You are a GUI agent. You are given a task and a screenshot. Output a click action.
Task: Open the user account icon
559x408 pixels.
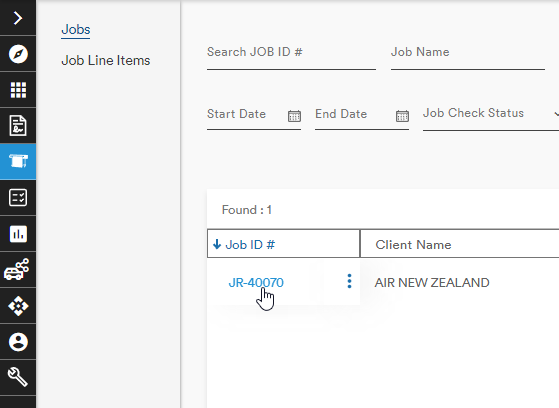(18, 342)
